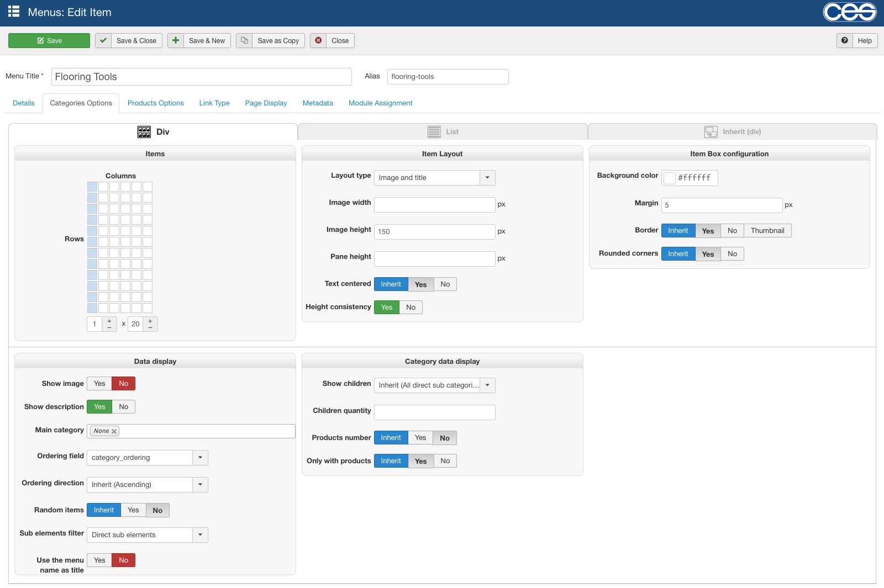Open Help via question mark icon
Viewport: 884px width, 588px height.
pos(844,40)
